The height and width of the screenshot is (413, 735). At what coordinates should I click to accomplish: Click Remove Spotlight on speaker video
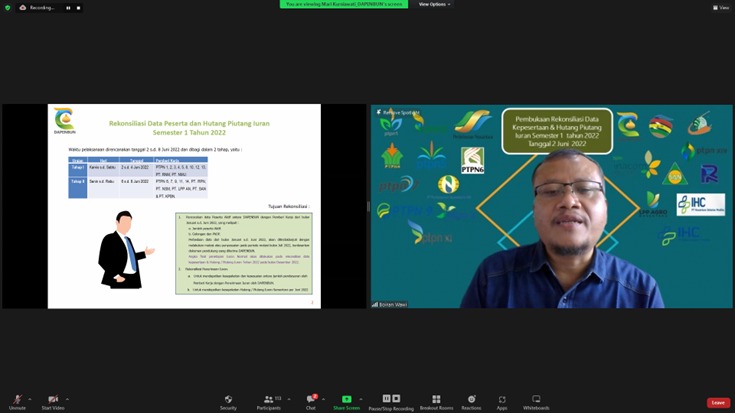(x=398, y=111)
